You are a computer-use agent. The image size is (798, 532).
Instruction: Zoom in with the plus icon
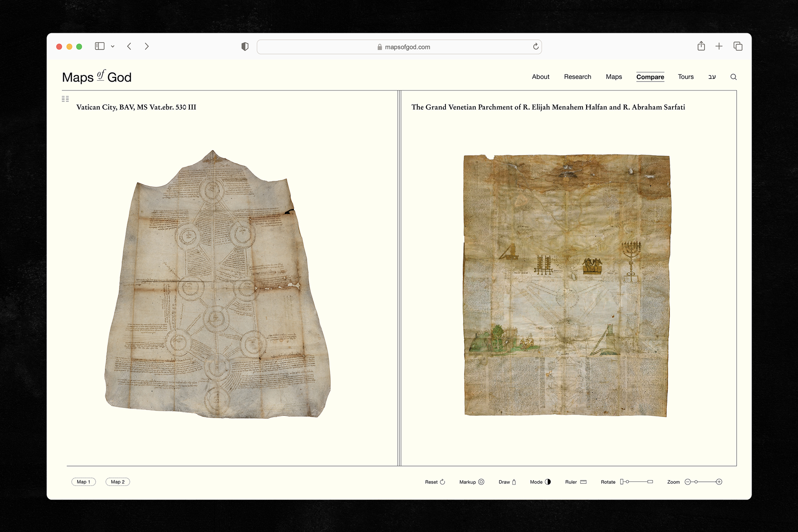tap(719, 482)
